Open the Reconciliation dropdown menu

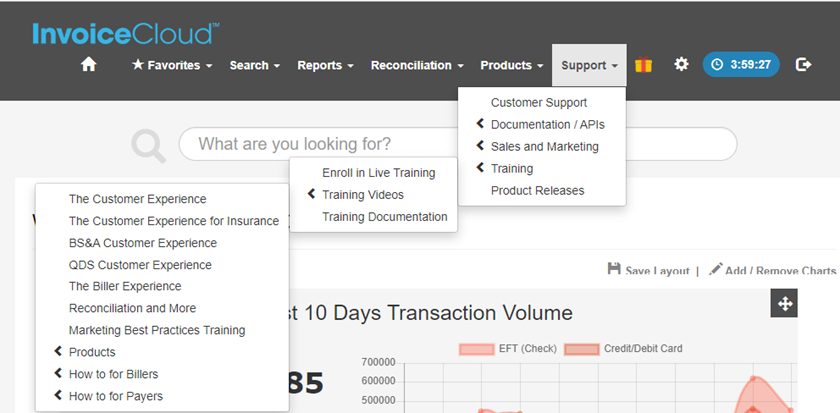pos(417,65)
